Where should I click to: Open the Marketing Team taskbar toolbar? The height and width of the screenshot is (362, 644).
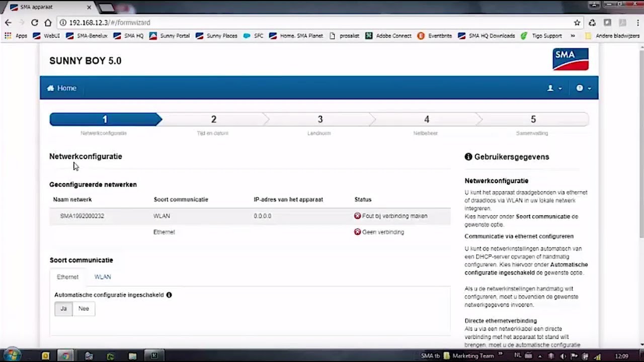[469, 356]
